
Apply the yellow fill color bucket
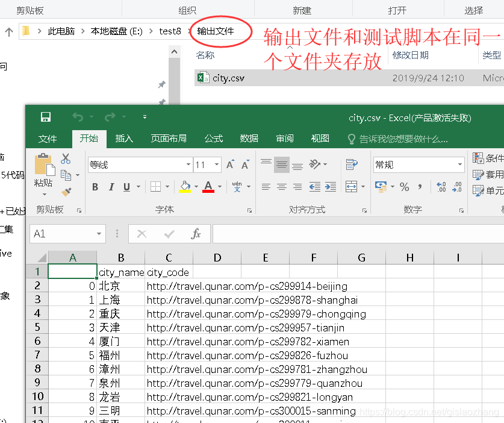click(185, 187)
